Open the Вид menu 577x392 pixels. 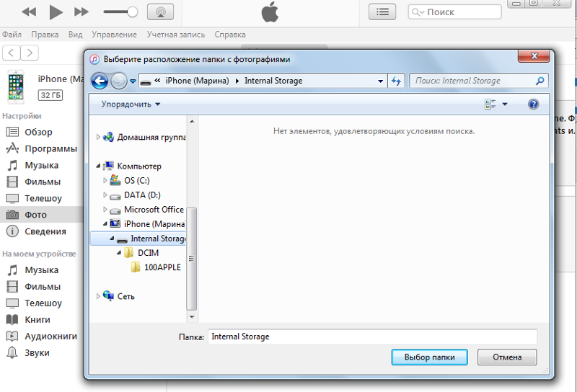tap(75, 35)
